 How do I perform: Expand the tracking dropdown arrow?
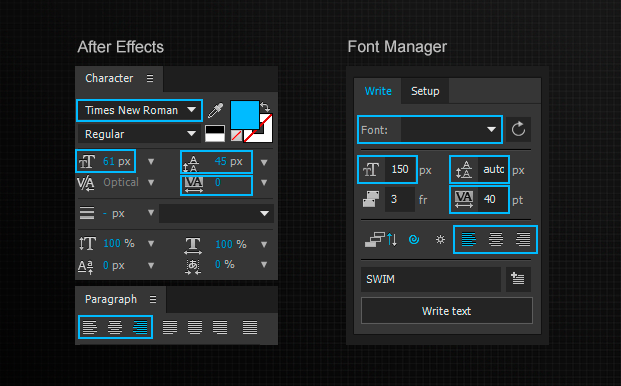coord(264,183)
